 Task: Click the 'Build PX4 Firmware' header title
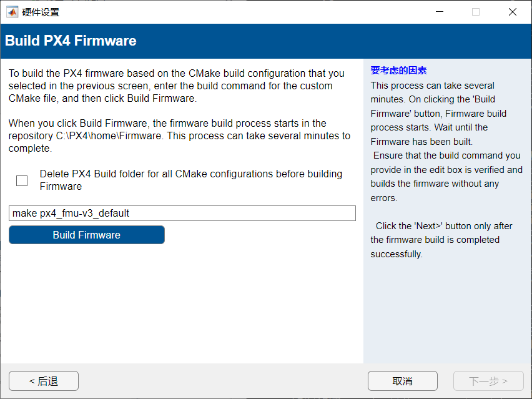point(71,41)
